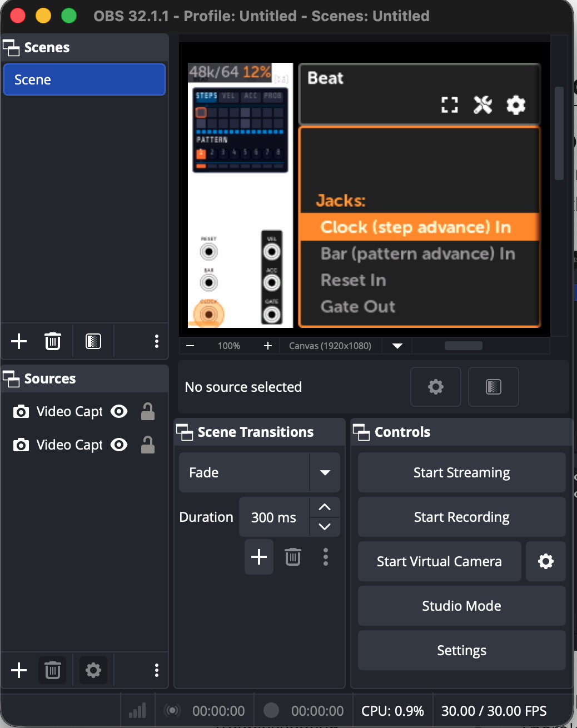Click Start Virtual Camera button
Viewport: 577px width, 728px height.
pos(440,561)
